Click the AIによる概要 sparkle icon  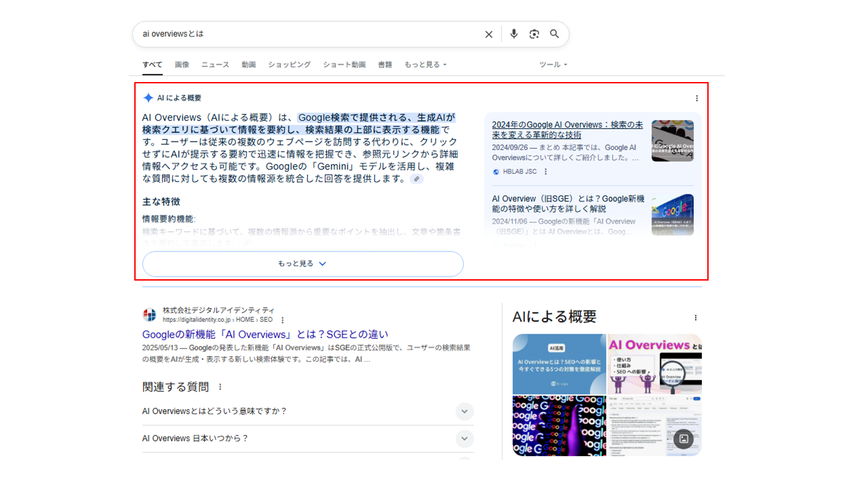click(x=149, y=98)
